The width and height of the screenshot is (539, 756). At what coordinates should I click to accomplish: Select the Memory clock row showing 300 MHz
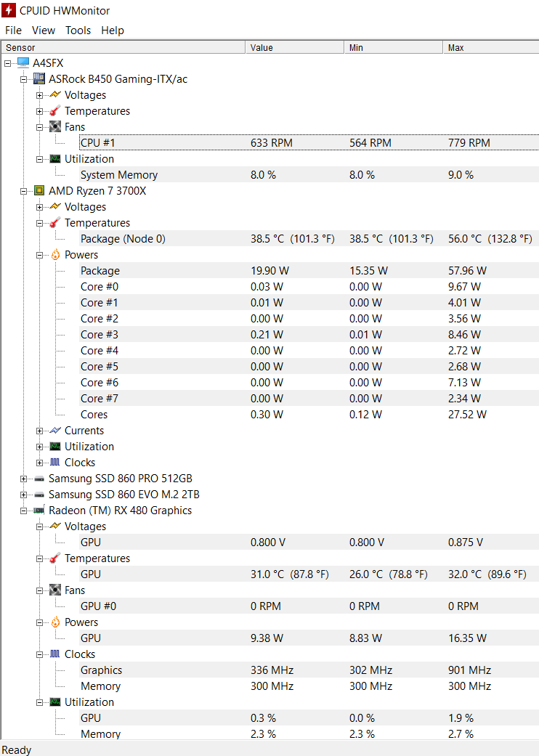309,686
